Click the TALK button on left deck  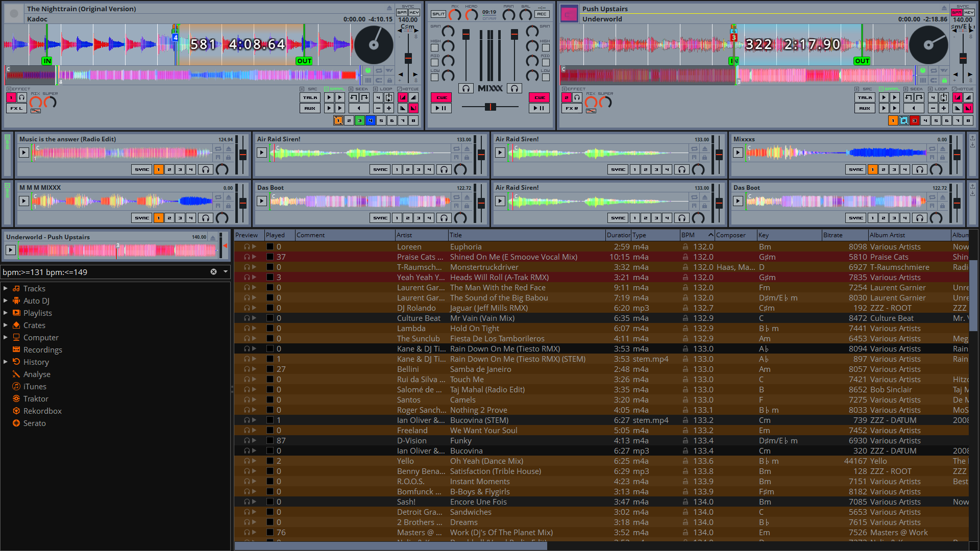coord(310,97)
